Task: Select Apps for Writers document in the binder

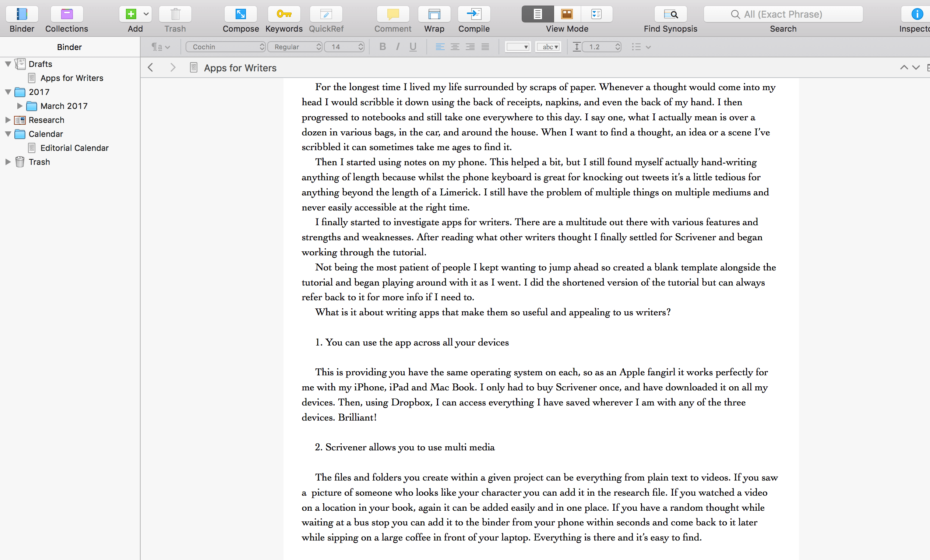Action: click(72, 78)
